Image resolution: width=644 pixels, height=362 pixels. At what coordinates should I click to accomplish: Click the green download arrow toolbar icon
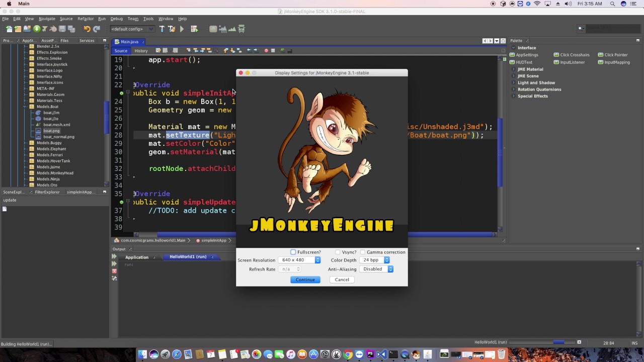click(36, 29)
